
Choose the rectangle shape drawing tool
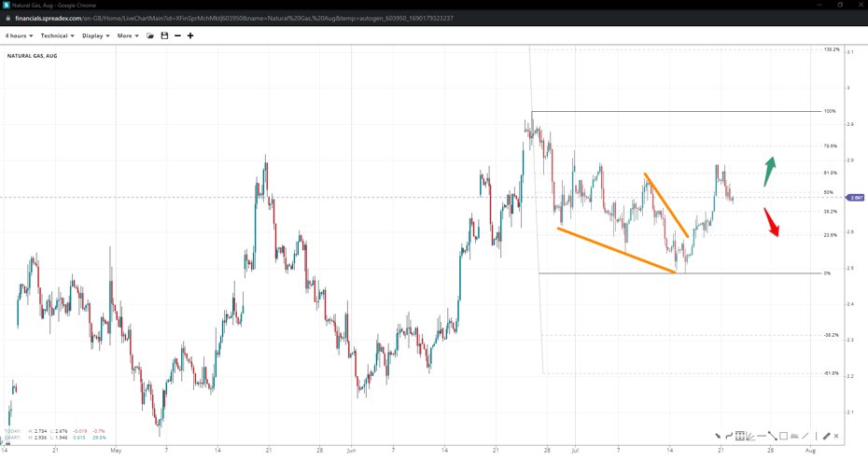(x=783, y=436)
